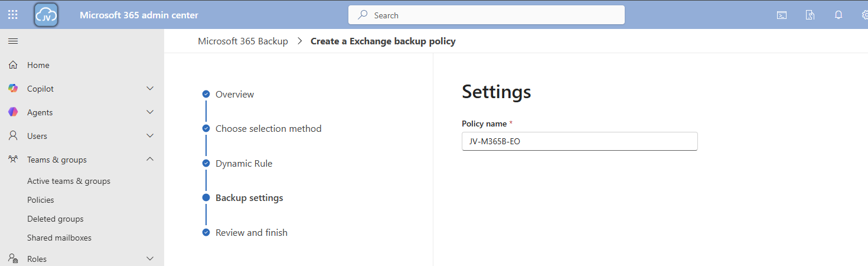Click the Agents icon in sidebar
Viewport: 868px width, 266px height.
[13, 112]
